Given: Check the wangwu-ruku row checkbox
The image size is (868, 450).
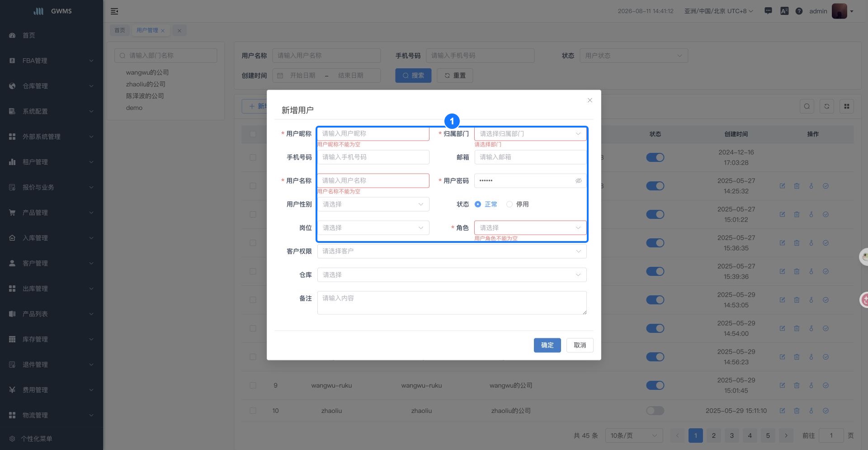Looking at the screenshot, I should point(253,385).
